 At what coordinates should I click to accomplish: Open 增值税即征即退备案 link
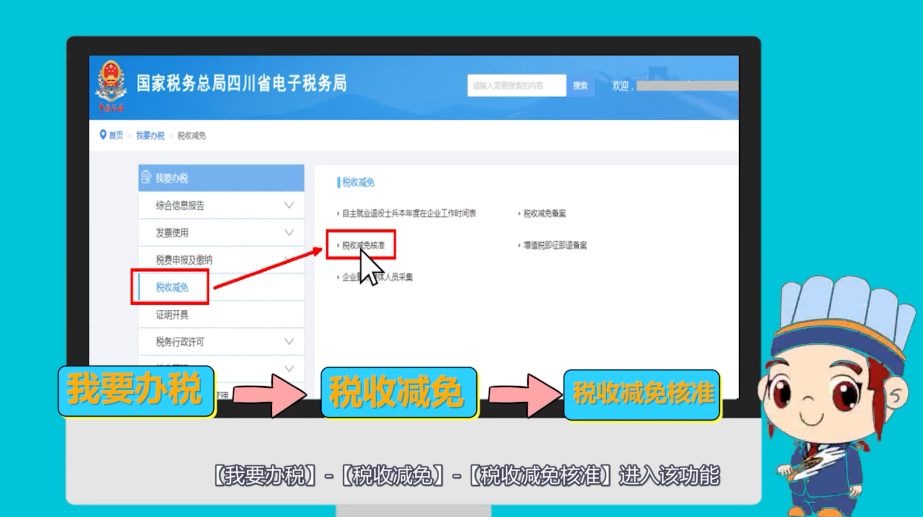[555, 245]
